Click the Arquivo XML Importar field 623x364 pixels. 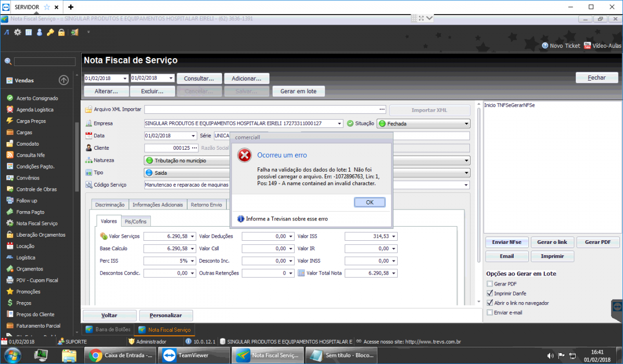[x=261, y=109]
